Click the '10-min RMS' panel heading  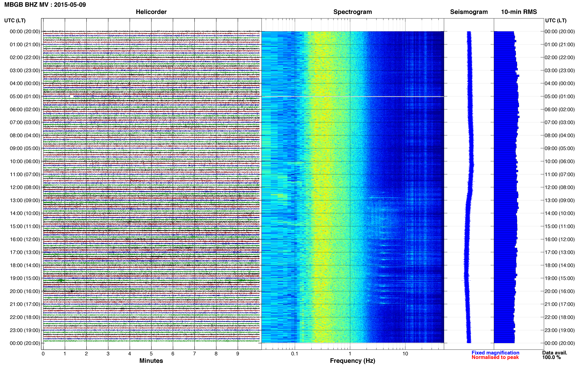(x=519, y=12)
